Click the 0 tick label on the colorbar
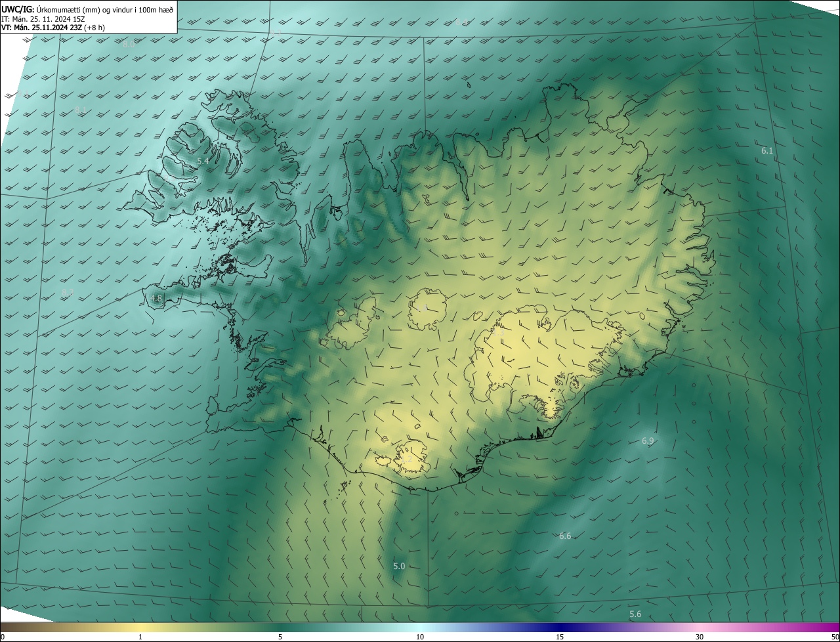 [3, 637]
